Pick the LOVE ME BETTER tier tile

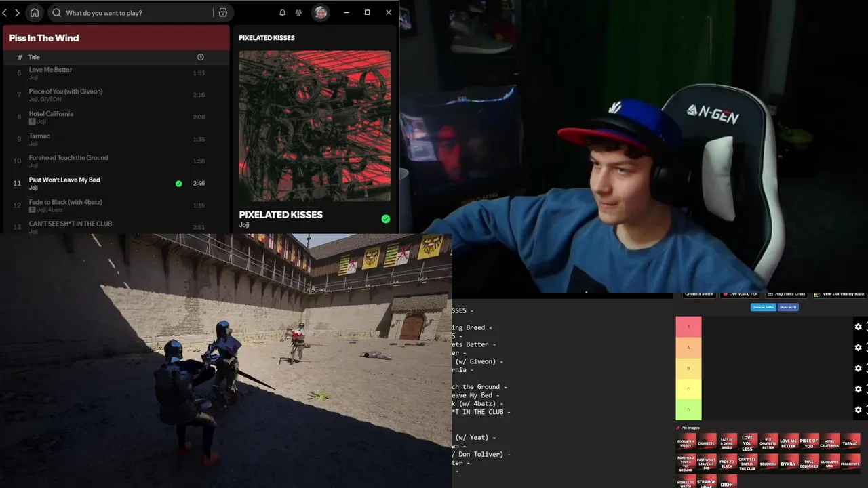pos(789,442)
